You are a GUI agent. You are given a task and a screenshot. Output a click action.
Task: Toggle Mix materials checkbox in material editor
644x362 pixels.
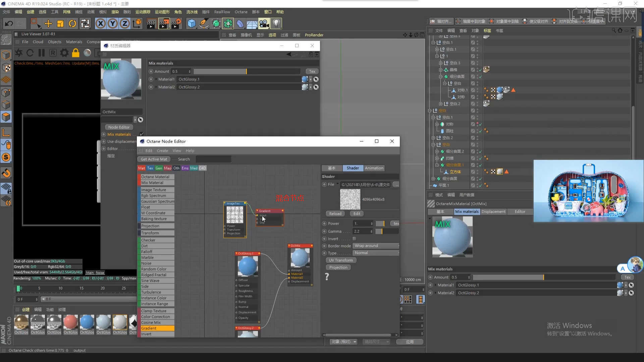(142, 134)
